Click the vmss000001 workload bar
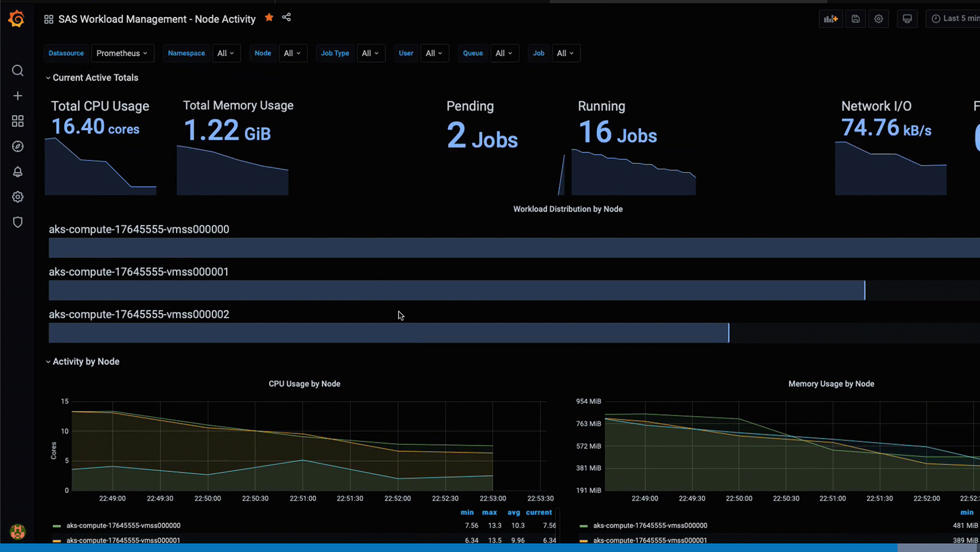980x552 pixels. [457, 290]
